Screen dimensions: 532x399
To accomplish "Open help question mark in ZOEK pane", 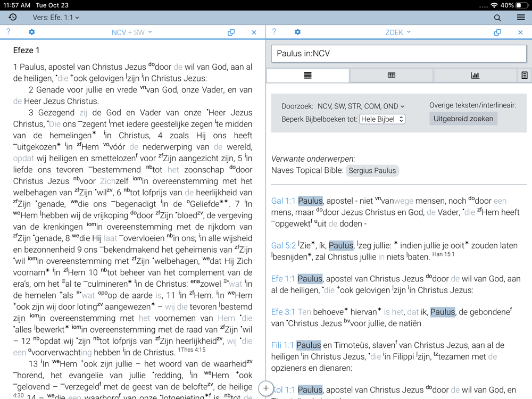I will click(x=274, y=32).
